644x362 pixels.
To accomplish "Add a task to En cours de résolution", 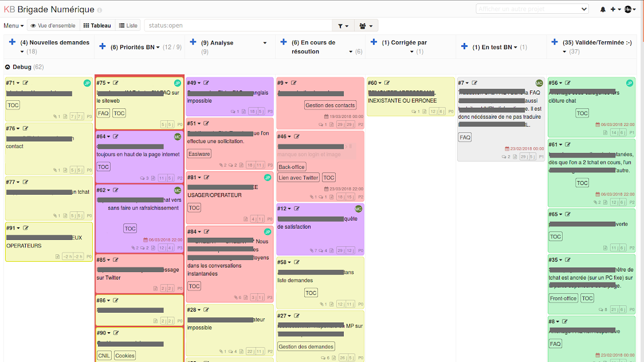I will (x=284, y=42).
